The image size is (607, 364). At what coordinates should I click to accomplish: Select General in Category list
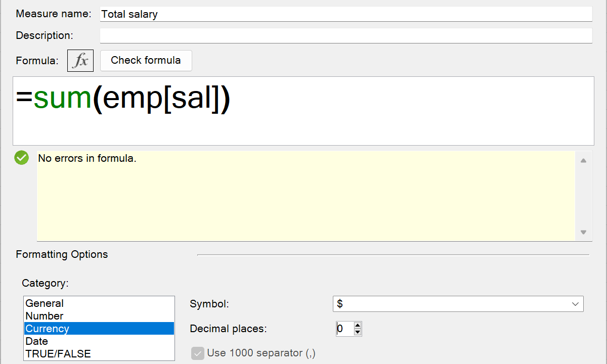(x=45, y=303)
